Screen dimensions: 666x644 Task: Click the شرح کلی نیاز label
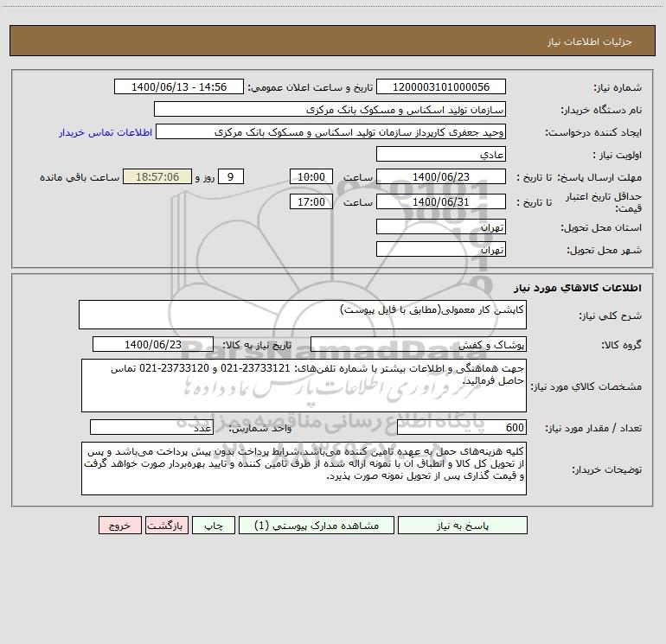pos(611,316)
